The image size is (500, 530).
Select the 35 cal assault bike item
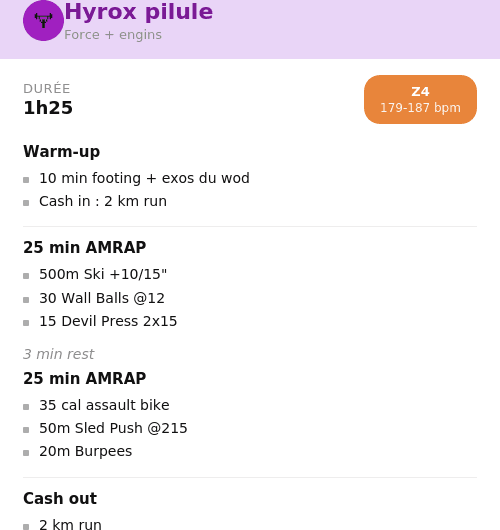pyautogui.click(x=104, y=405)
